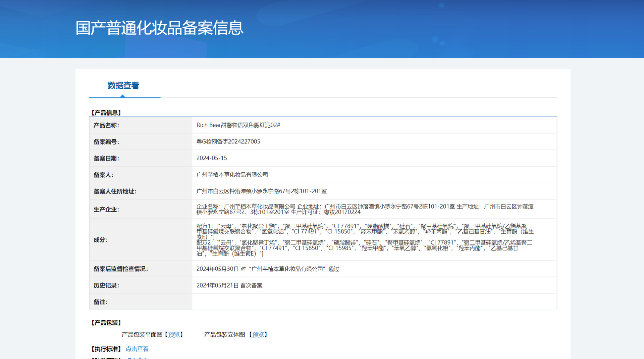Image resolution: width=644 pixels, height=359 pixels.
Task: Select the 2024年05月30日 inspection result text
Action: coord(268,269)
